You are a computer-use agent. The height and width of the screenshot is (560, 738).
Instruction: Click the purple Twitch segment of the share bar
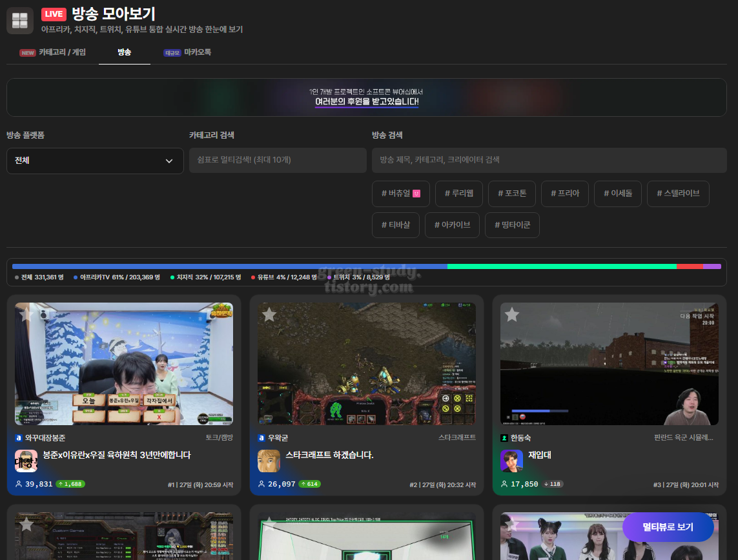pos(712,266)
